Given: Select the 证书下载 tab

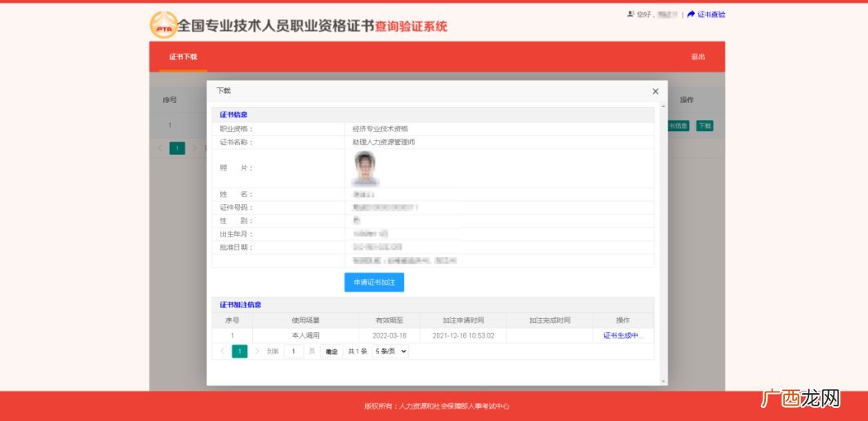Looking at the screenshot, I should (x=183, y=56).
